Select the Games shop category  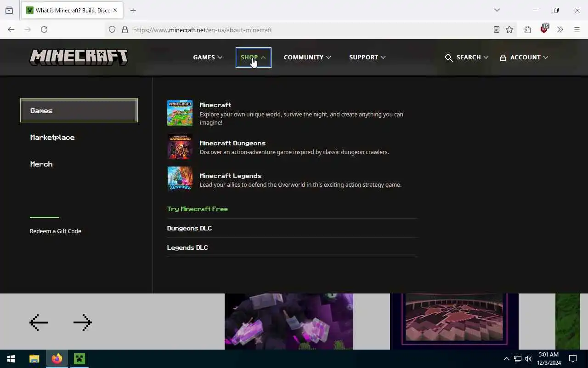click(x=79, y=110)
